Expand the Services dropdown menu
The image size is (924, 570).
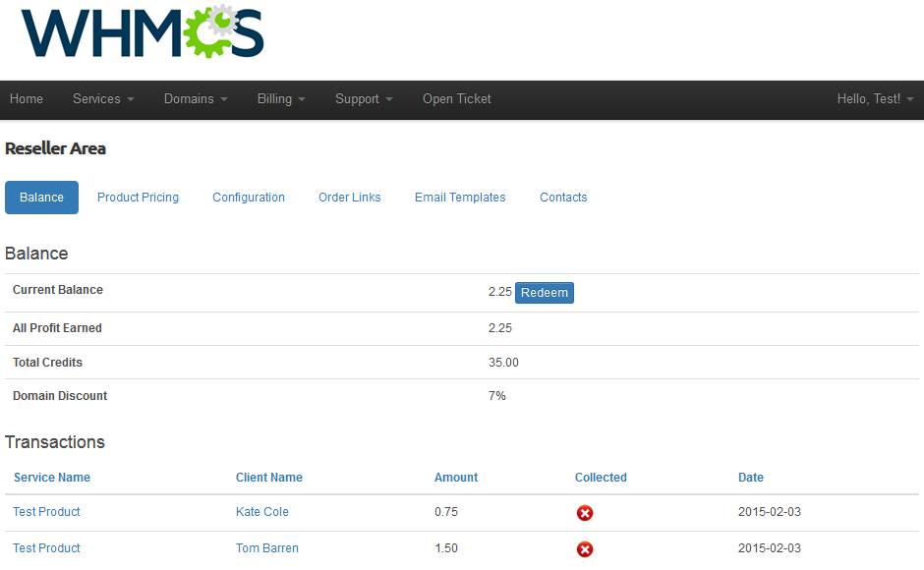pos(103,99)
